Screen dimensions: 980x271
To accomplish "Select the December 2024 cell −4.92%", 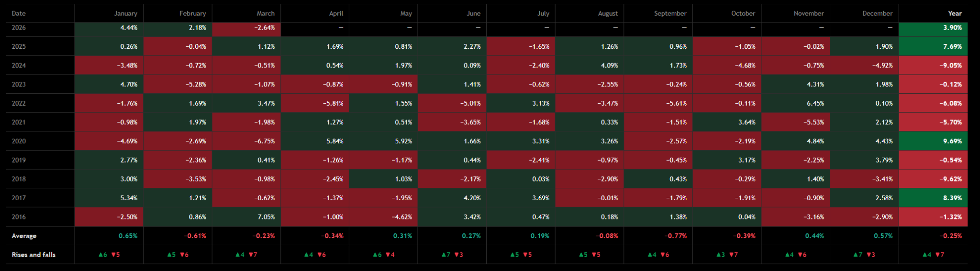I will (x=864, y=65).
